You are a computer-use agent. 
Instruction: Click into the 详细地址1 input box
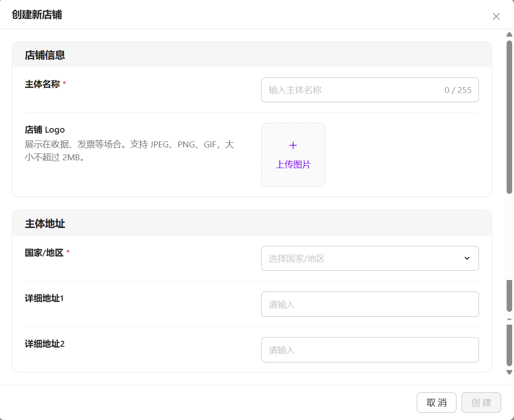369,304
